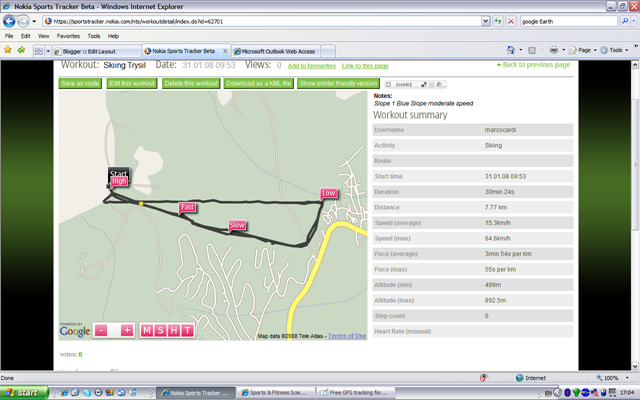
Task: Open the Tools menu in menu bar
Action: point(93,36)
